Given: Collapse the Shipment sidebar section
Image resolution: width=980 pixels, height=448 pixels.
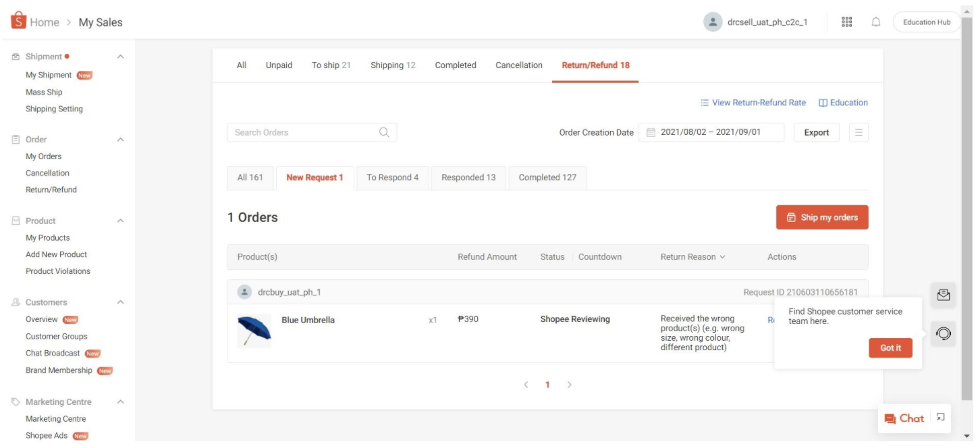Looking at the screenshot, I should [119, 57].
